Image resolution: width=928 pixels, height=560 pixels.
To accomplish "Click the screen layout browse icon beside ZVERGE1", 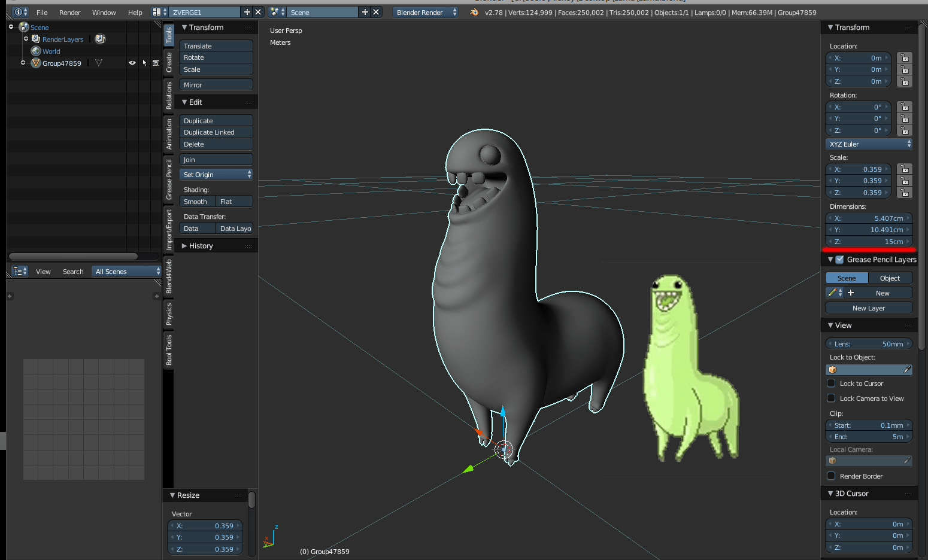I will pyautogui.click(x=159, y=12).
